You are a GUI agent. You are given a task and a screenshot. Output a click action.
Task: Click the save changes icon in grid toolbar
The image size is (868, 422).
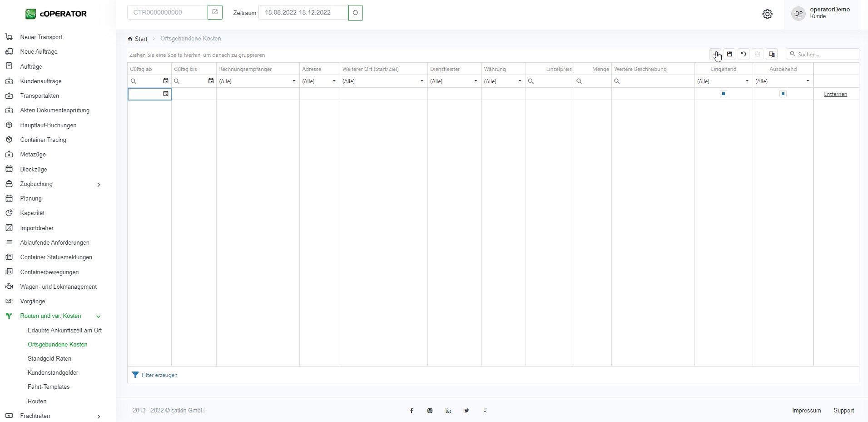[x=729, y=54]
